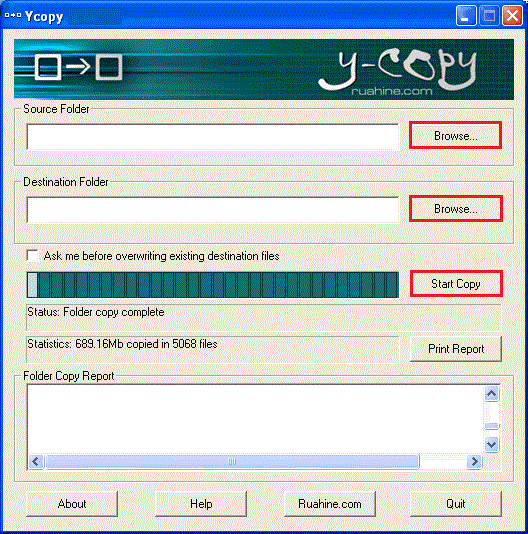Minimize the Ycopy window

(x=466, y=16)
